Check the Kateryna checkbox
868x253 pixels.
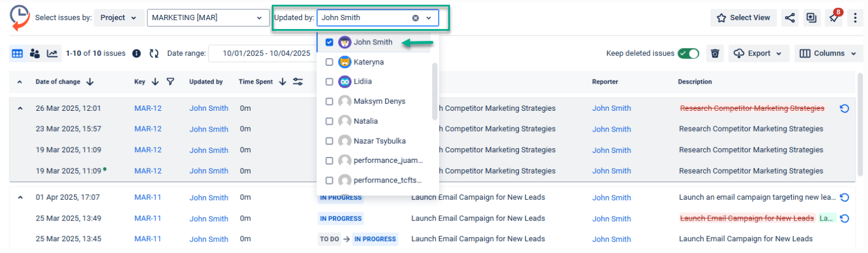point(329,62)
